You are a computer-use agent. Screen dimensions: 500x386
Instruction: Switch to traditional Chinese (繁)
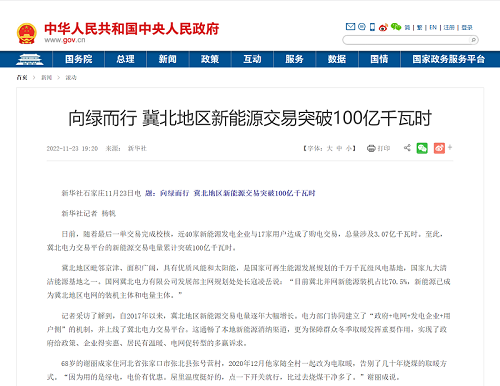[x=419, y=28]
